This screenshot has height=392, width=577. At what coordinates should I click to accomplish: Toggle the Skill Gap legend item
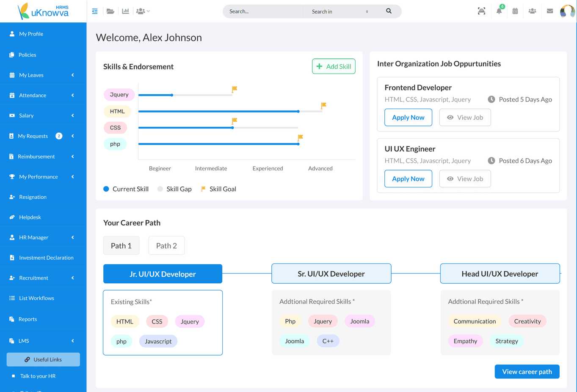(x=174, y=189)
